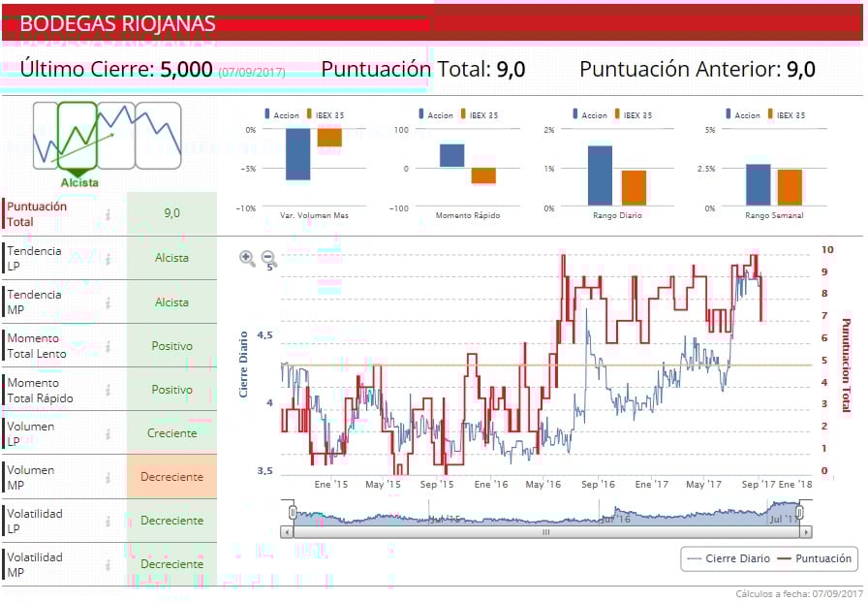Click the Positivo value for Momento Total Lento

pyautogui.click(x=172, y=346)
